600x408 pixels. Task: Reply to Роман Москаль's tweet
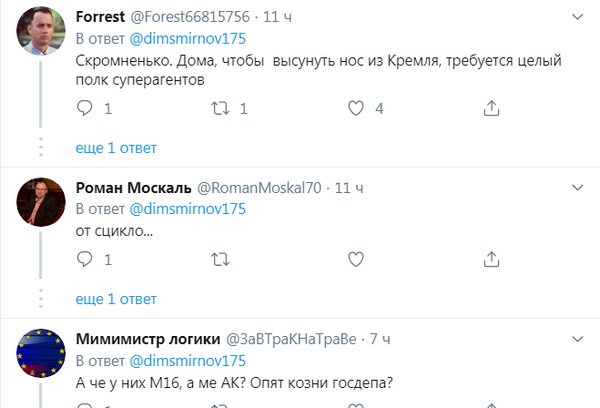tap(86, 259)
